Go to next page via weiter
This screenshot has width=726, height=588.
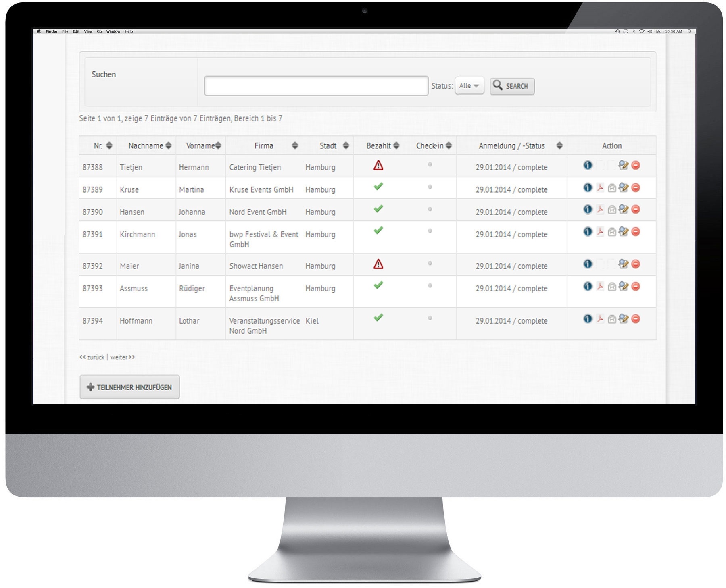pyautogui.click(x=123, y=357)
